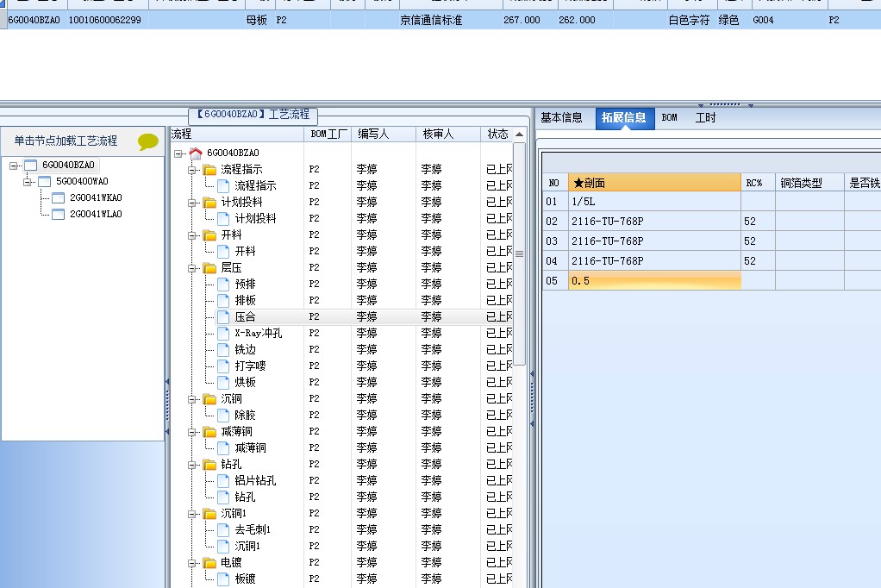Screen dimensions: 881x588
Task: Collapse the 6G0040BZA0 node in left tree
Action: [14, 166]
